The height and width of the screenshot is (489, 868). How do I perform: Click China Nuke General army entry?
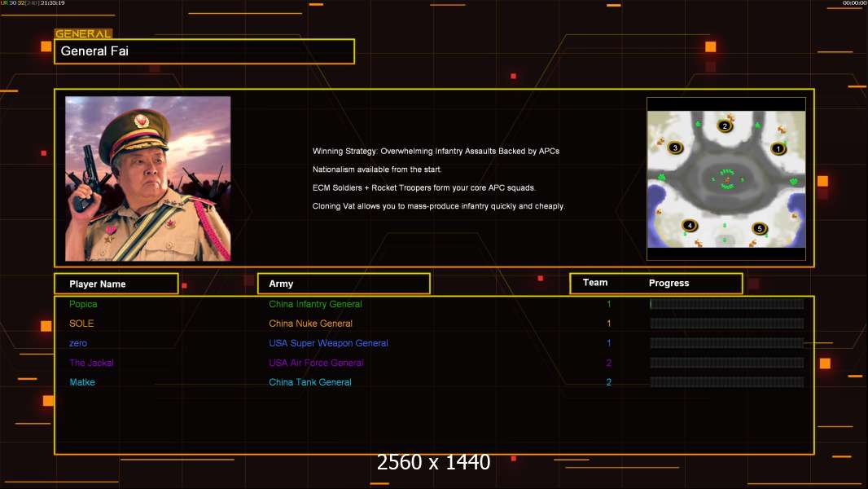pos(310,324)
